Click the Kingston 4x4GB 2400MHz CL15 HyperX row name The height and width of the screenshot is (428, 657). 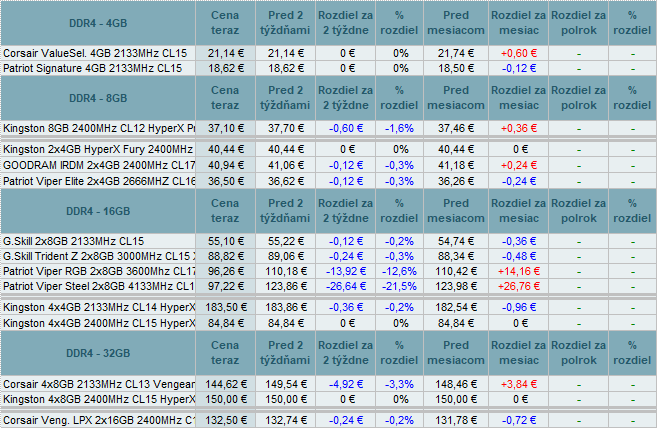(x=99, y=323)
